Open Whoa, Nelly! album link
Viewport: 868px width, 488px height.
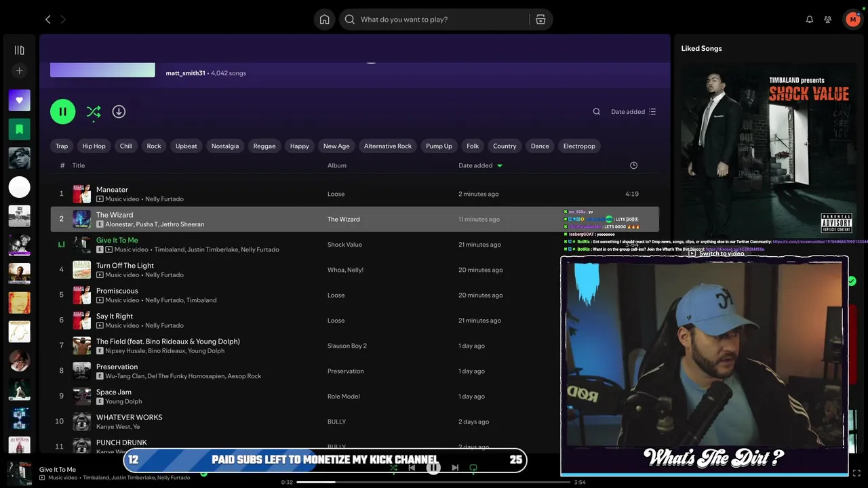(x=345, y=270)
